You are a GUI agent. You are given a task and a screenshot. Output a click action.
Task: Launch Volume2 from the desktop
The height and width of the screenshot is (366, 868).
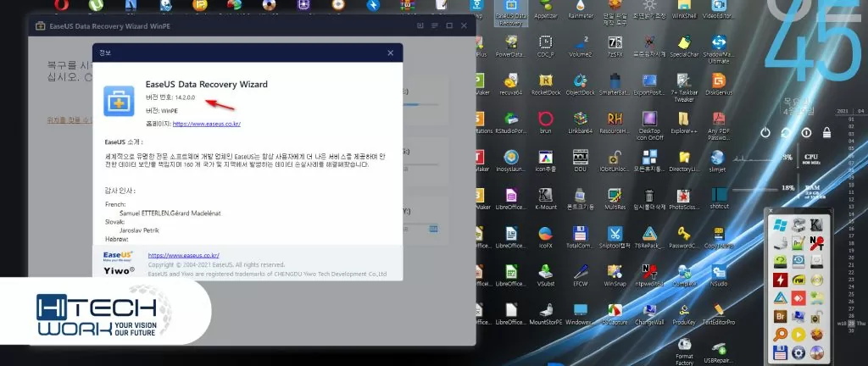580,47
